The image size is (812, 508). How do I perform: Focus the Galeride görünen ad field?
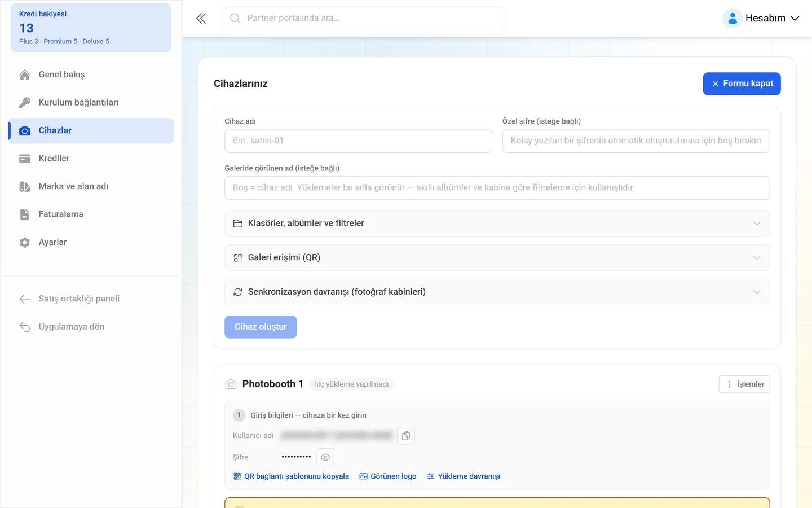(497, 188)
